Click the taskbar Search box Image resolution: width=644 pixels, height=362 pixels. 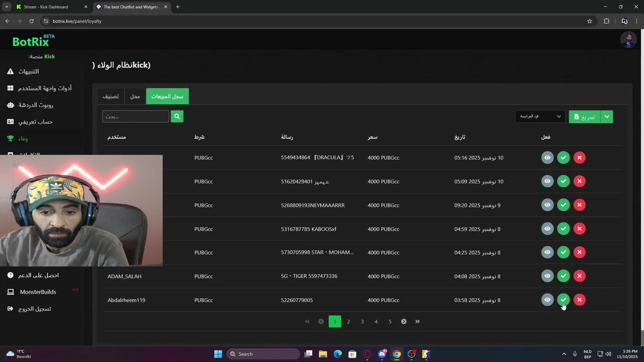[x=263, y=354]
